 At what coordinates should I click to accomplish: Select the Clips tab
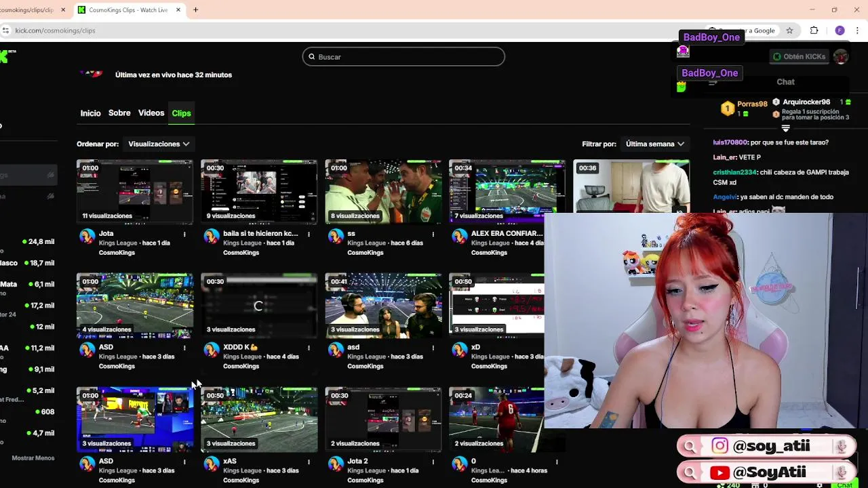point(181,113)
